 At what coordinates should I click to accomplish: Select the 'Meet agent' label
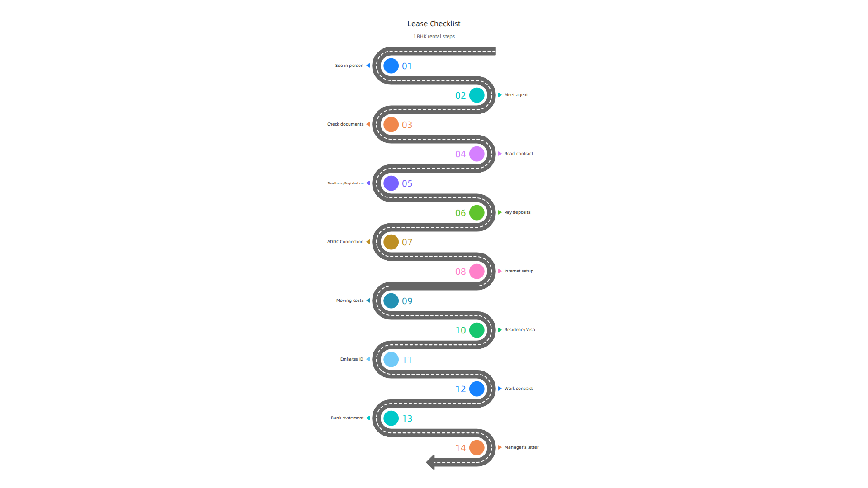point(516,95)
